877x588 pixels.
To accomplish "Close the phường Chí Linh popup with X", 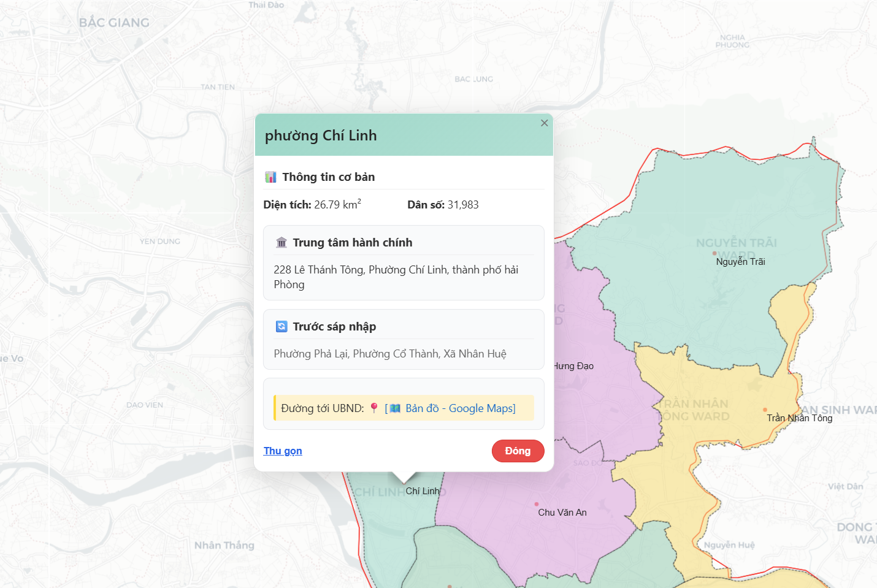I will (544, 123).
